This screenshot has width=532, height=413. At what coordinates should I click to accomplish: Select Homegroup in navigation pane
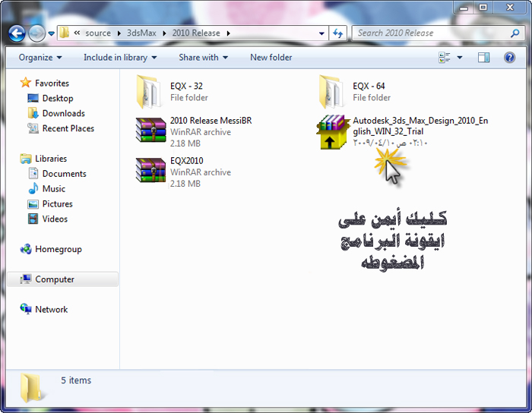59,249
